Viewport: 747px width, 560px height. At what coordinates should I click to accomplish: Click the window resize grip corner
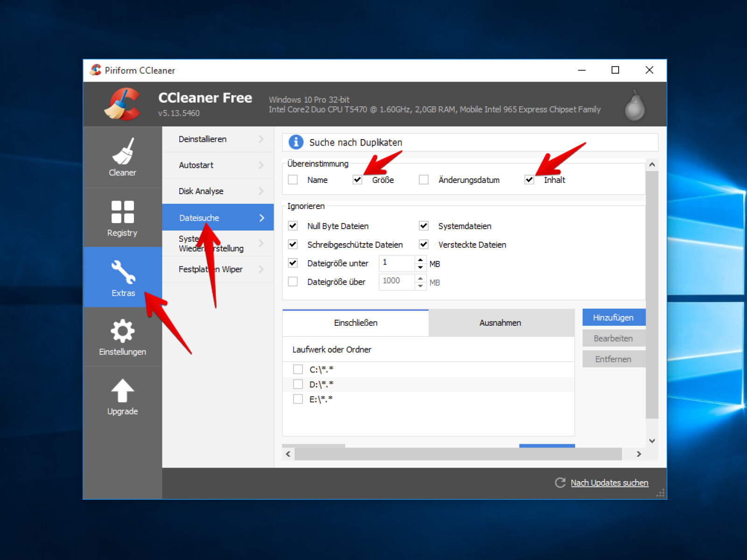pyautogui.click(x=660, y=493)
